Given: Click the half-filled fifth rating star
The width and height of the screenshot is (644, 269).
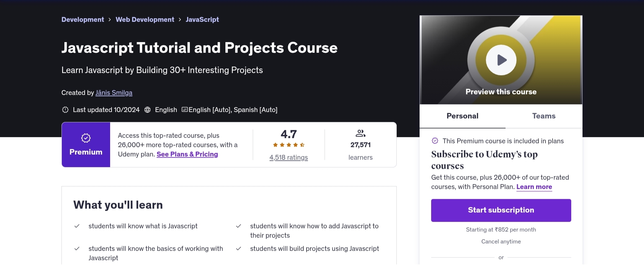Looking at the screenshot, I should pyautogui.click(x=303, y=145).
